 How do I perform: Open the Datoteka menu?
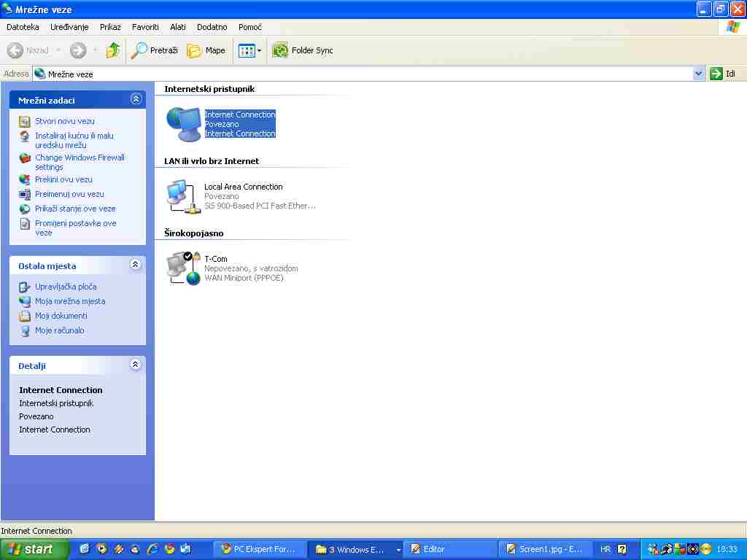[x=23, y=27]
